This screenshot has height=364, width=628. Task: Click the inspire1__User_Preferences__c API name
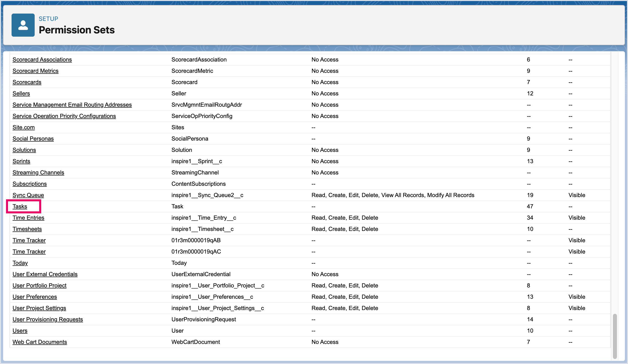(x=212, y=297)
